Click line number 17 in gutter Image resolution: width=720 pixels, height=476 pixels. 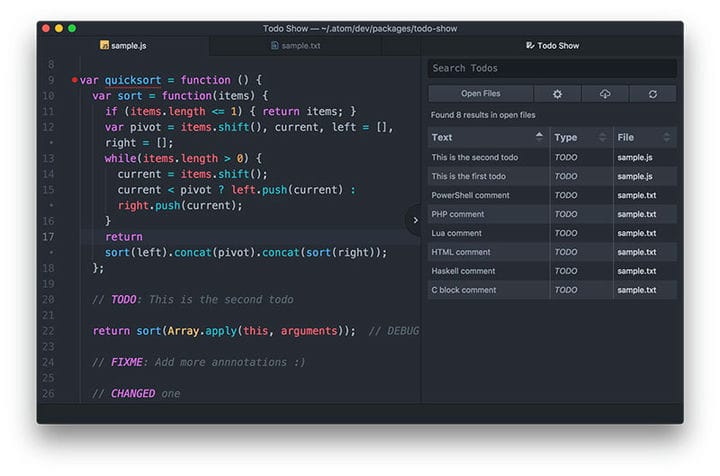[x=48, y=237]
